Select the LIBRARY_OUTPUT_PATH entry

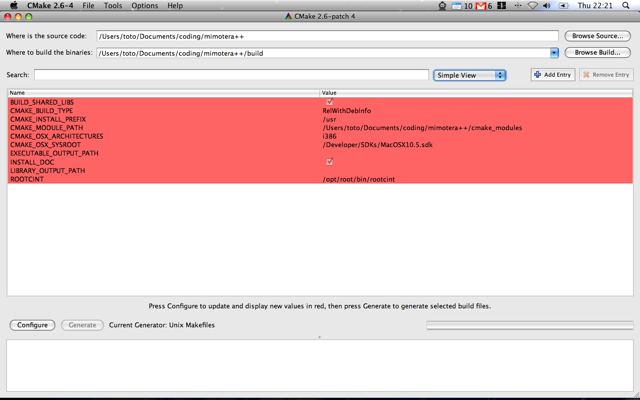coord(47,171)
